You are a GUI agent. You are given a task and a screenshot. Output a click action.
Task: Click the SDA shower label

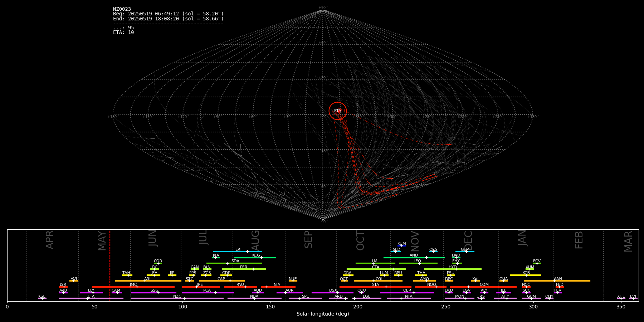pyautogui.click(x=235, y=261)
